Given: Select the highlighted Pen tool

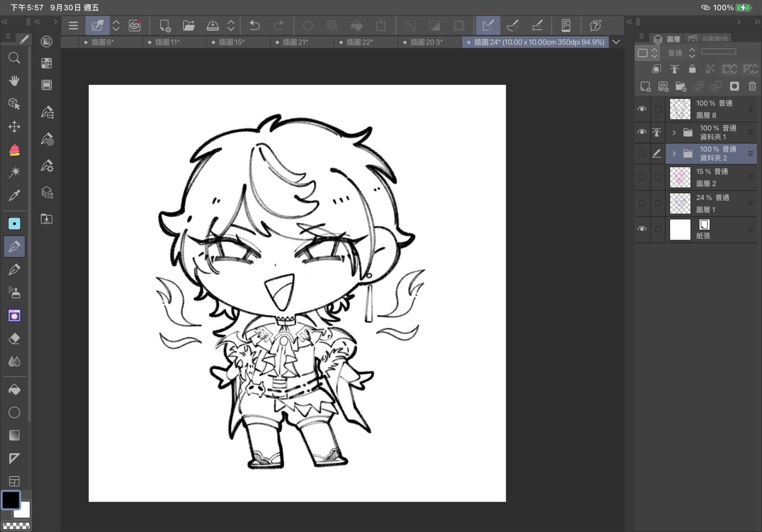Looking at the screenshot, I should pos(14,246).
